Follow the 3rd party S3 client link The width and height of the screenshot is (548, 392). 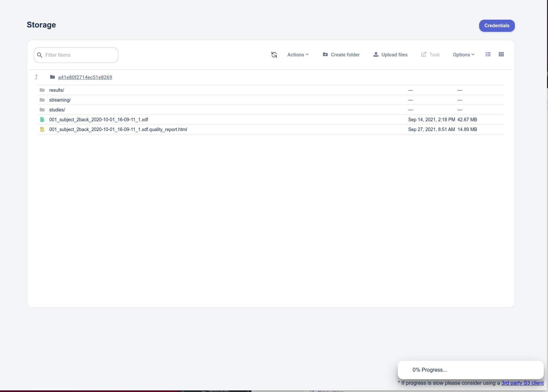522,383
